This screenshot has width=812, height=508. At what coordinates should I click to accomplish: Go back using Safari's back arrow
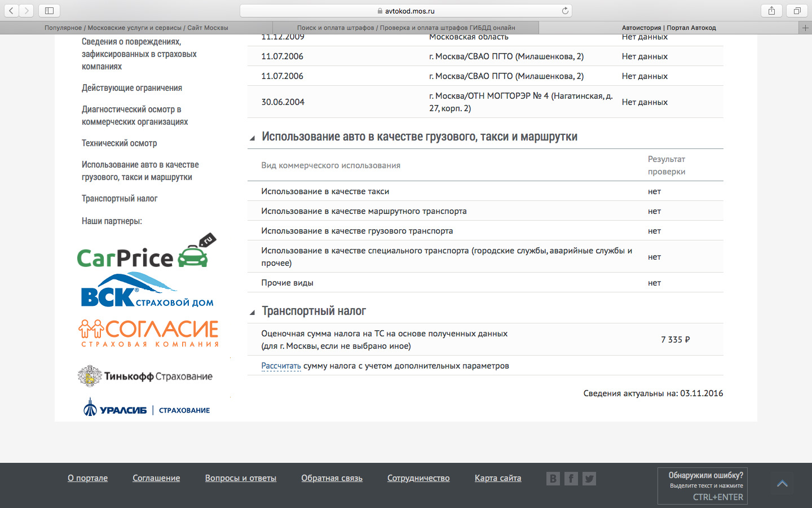[x=11, y=11]
